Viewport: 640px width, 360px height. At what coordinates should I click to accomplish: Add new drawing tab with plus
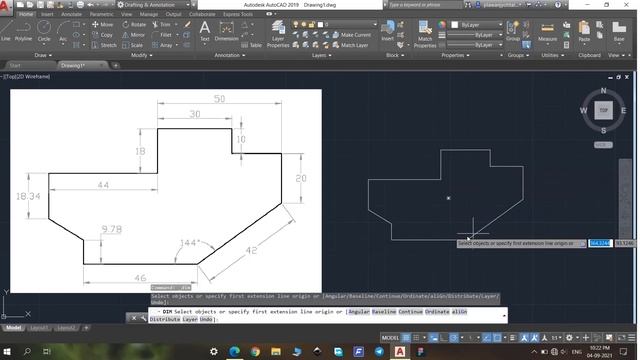pos(116,65)
